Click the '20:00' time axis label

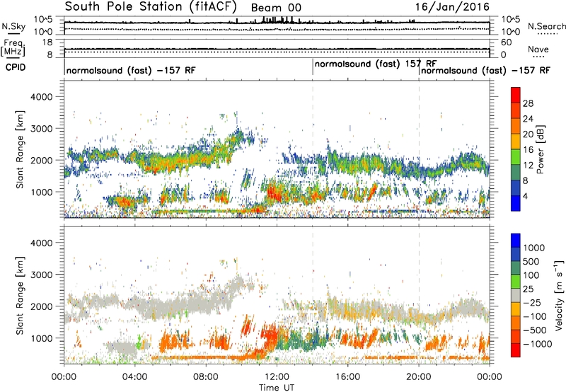click(419, 377)
